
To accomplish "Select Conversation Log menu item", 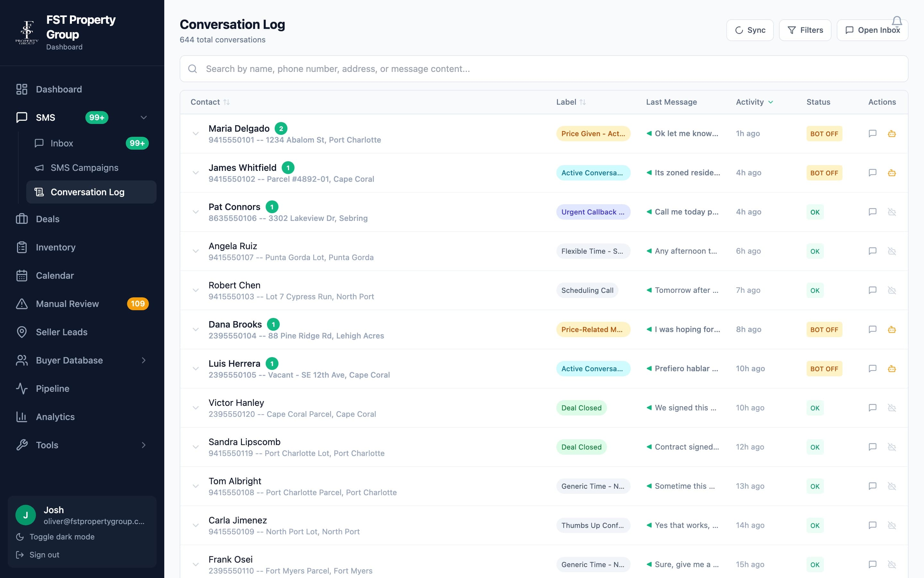I will click(x=91, y=192).
